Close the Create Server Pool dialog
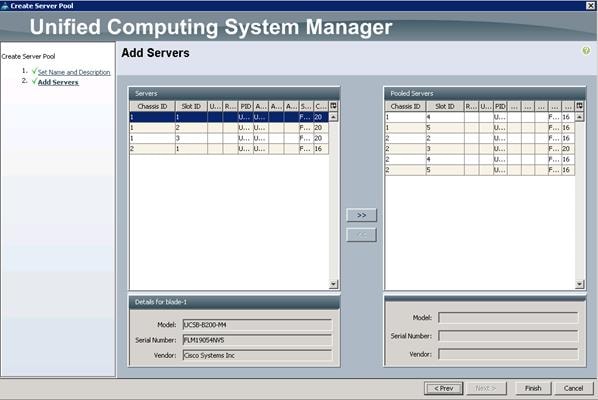598x400 pixels. tap(590, 5)
